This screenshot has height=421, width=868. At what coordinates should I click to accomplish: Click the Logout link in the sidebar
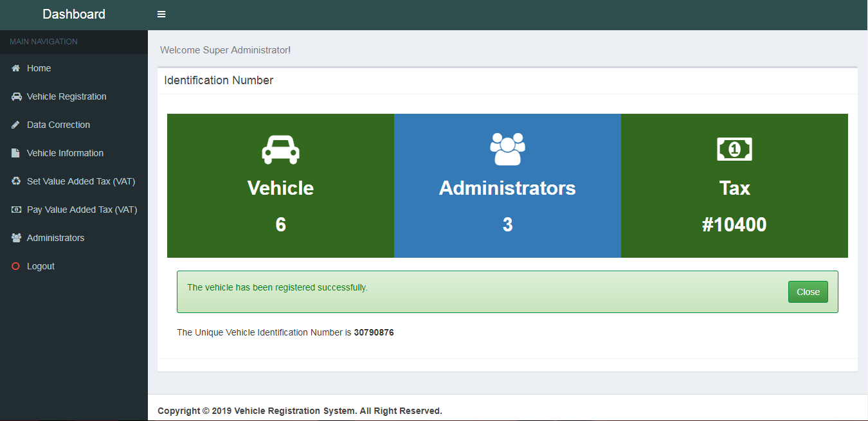click(x=41, y=266)
